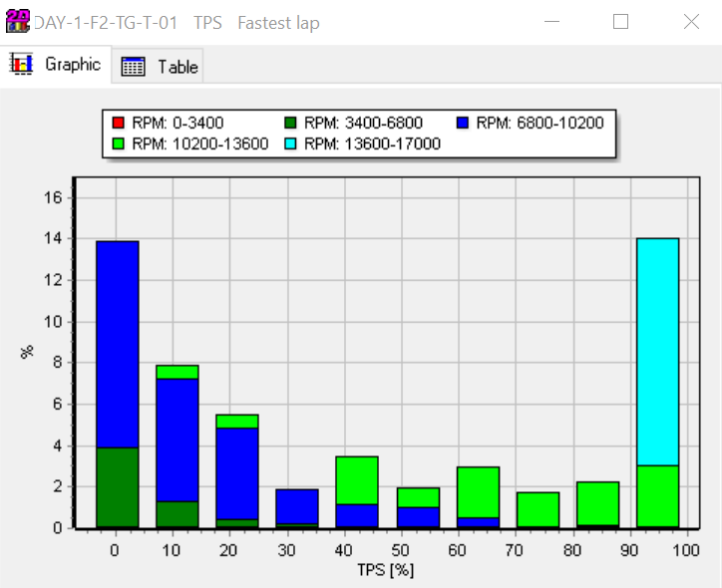The height and width of the screenshot is (588, 722).
Task: Click the cyan segment of the 90-100 bar
Action: (x=657, y=351)
